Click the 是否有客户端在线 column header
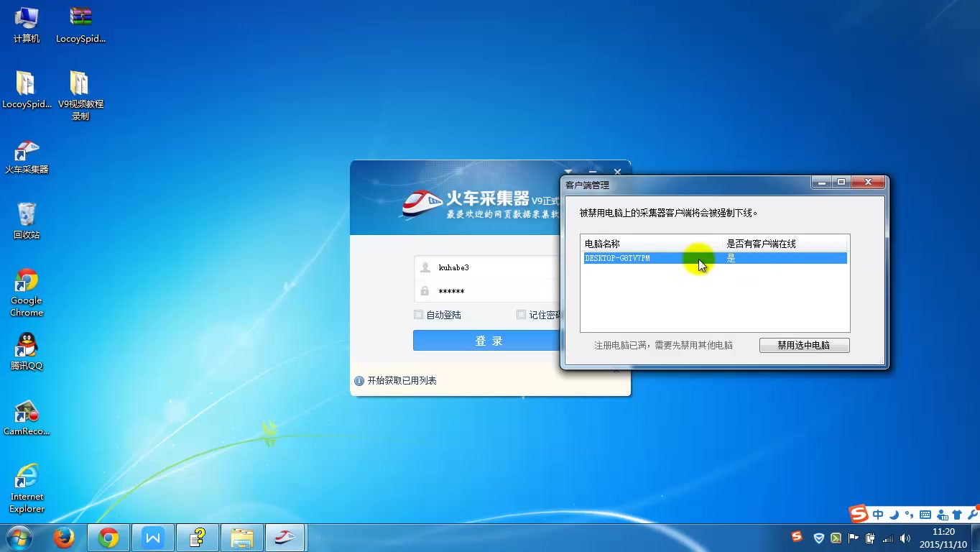 click(785, 244)
